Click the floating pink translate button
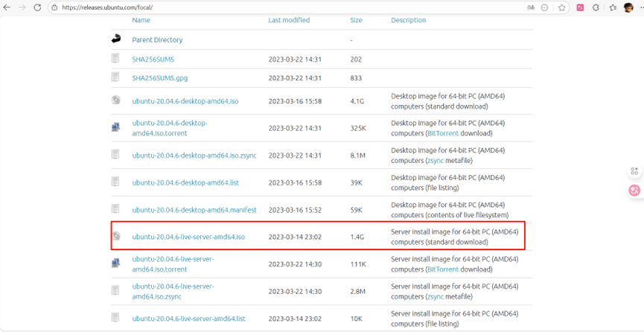The width and height of the screenshot is (644, 332). [x=634, y=190]
